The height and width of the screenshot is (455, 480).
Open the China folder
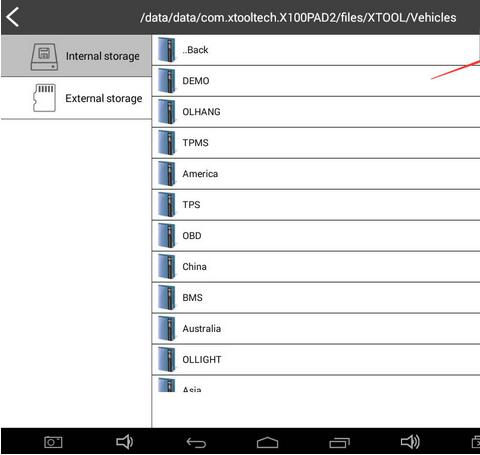click(x=316, y=267)
